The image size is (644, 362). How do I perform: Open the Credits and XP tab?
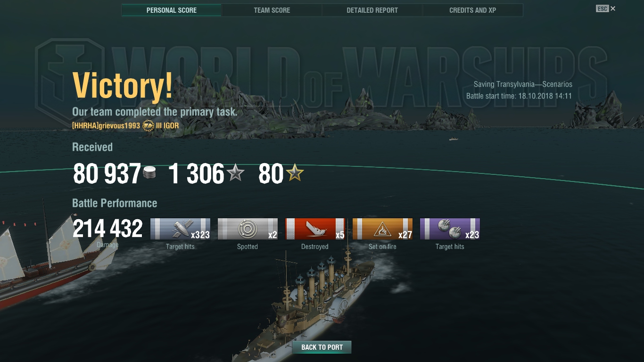[x=473, y=10]
